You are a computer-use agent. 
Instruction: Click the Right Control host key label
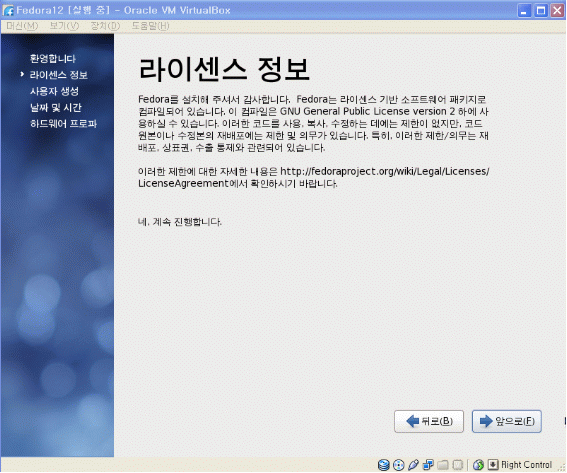click(526, 465)
